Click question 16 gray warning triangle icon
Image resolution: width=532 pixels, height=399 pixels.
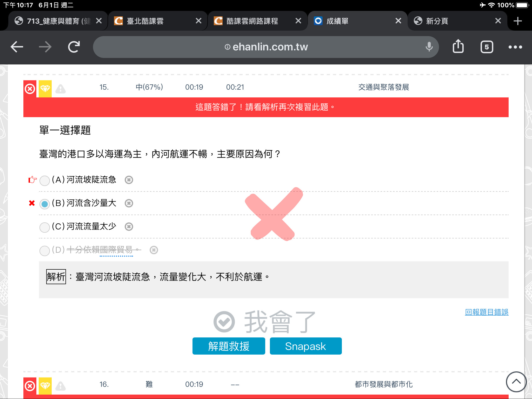tap(61, 386)
